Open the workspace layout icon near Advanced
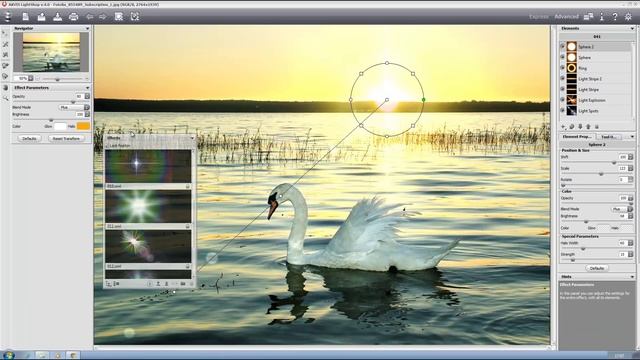The width and height of the screenshot is (640, 360). click(x=588, y=16)
